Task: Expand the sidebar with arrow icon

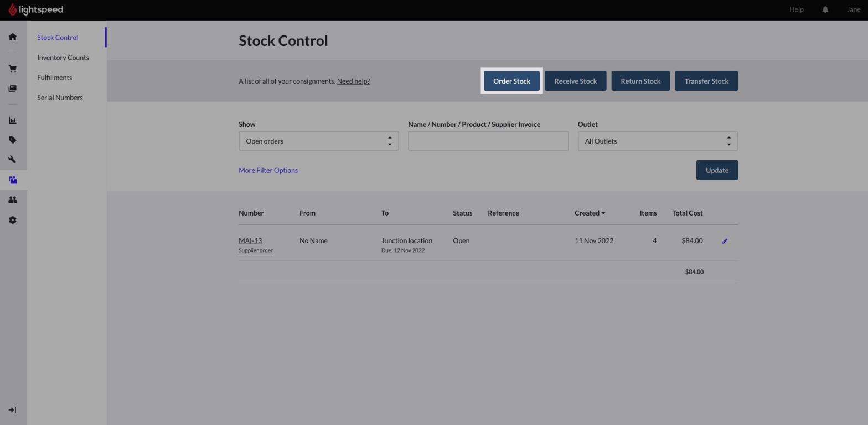Action: click(x=13, y=410)
